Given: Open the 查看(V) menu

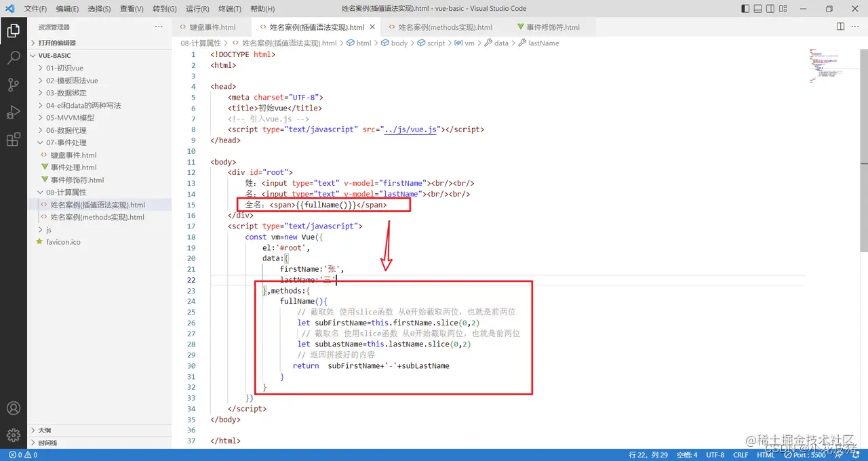Looking at the screenshot, I should (x=132, y=9).
